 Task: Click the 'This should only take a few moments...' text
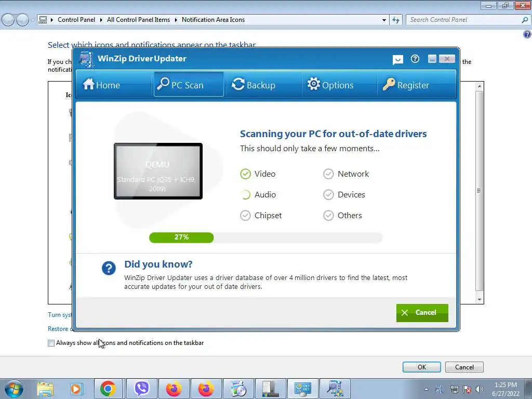[x=310, y=149]
